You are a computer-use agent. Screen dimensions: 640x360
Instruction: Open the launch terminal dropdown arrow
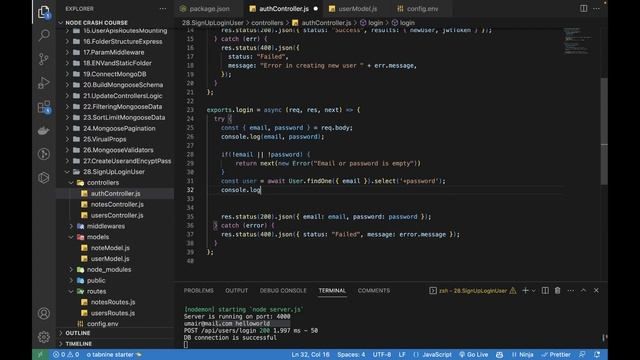(534, 291)
